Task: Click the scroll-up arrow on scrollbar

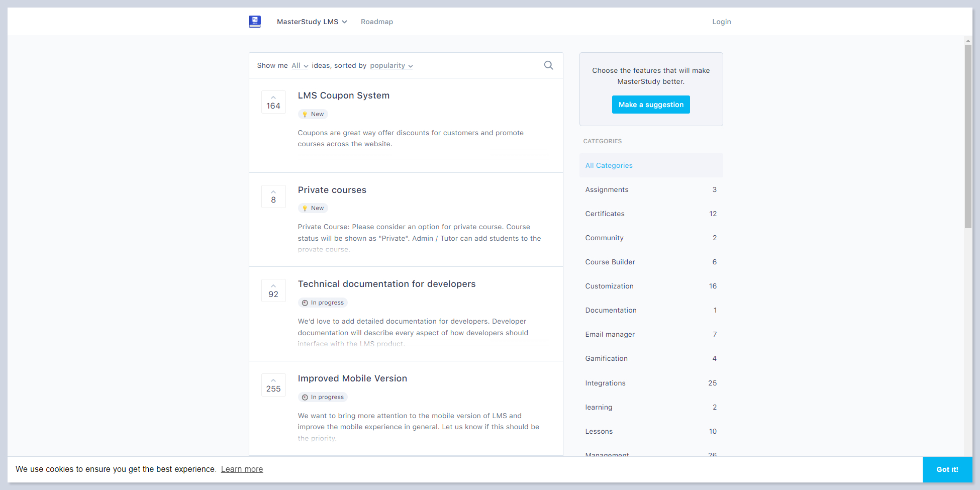Action: [968, 41]
